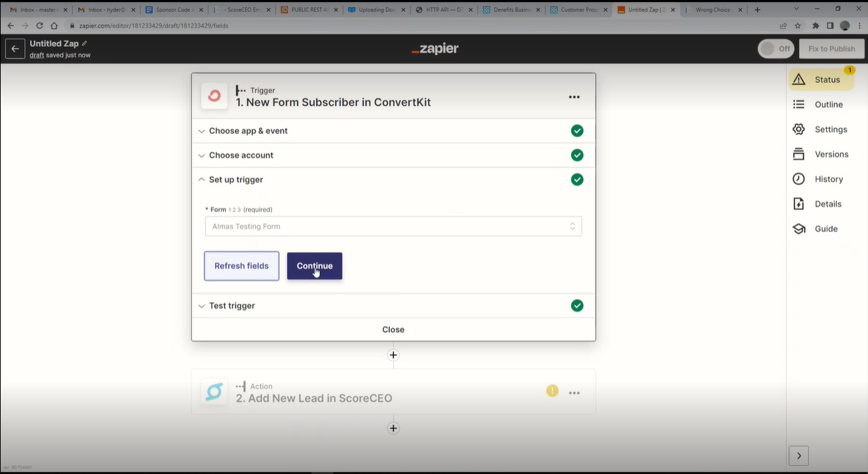868x474 pixels.
Task: Open a new browser tab with plus
Action: (758, 10)
